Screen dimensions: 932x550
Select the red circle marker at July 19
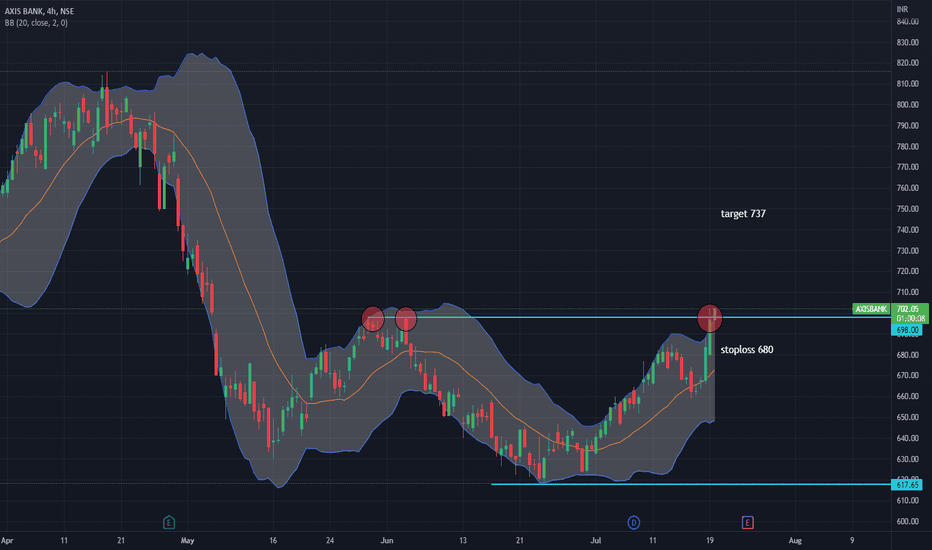(710, 317)
